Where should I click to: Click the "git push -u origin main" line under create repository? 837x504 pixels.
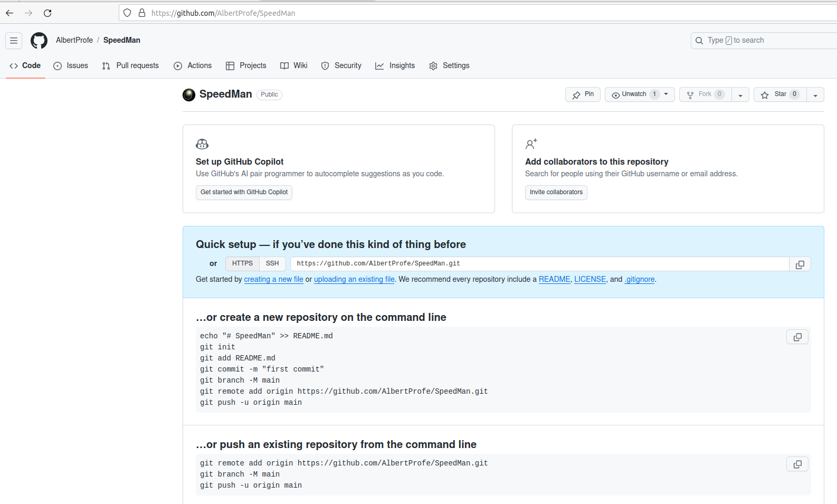(251, 402)
